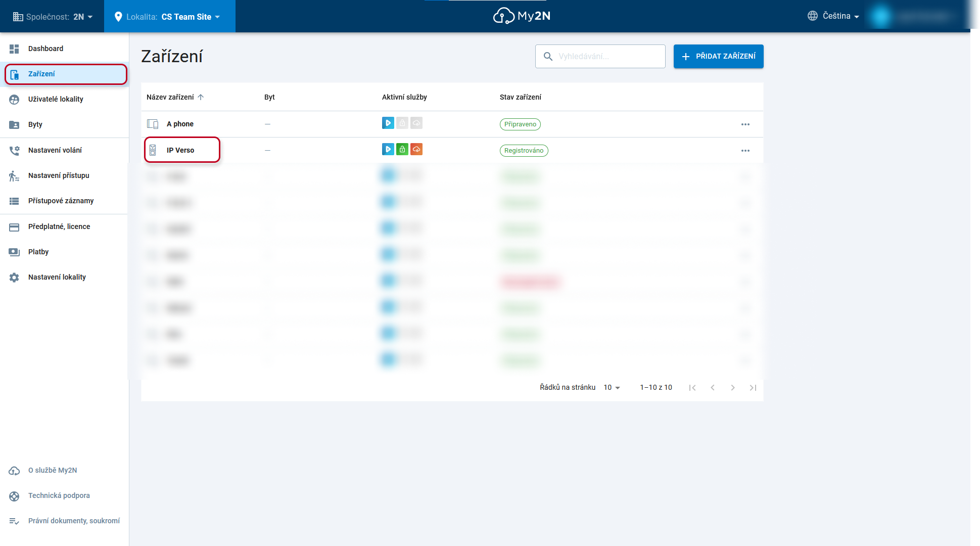
Task: Click the Připraveno status badge
Action: click(520, 124)
